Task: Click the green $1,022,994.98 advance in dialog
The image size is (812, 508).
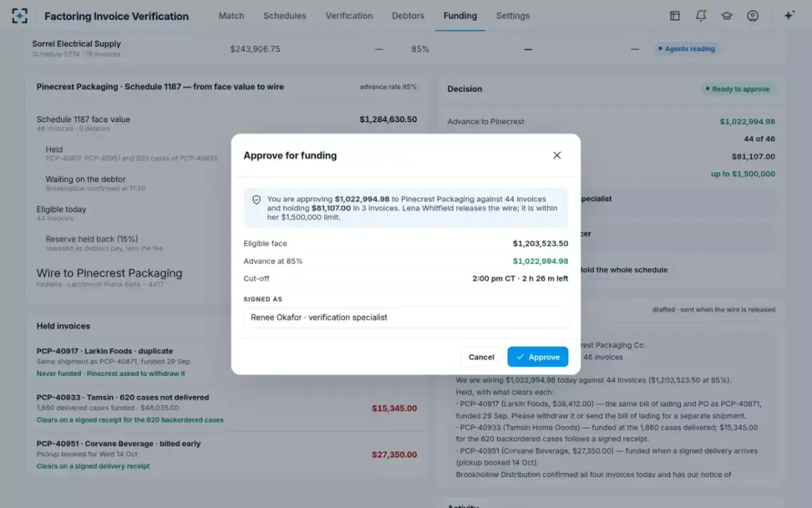Action: click(540, 261)
